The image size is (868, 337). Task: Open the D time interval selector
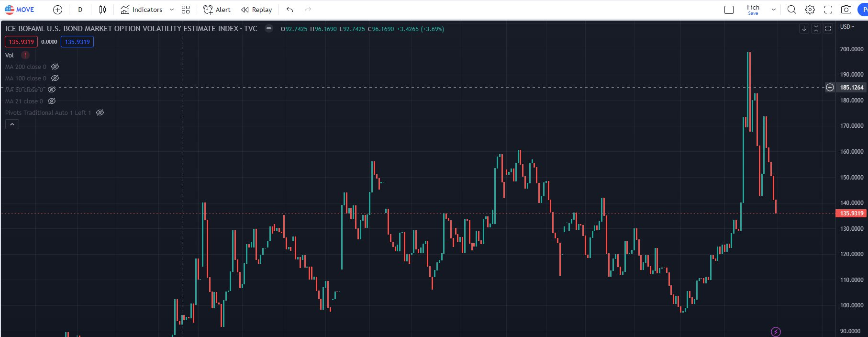click(80, 10)
